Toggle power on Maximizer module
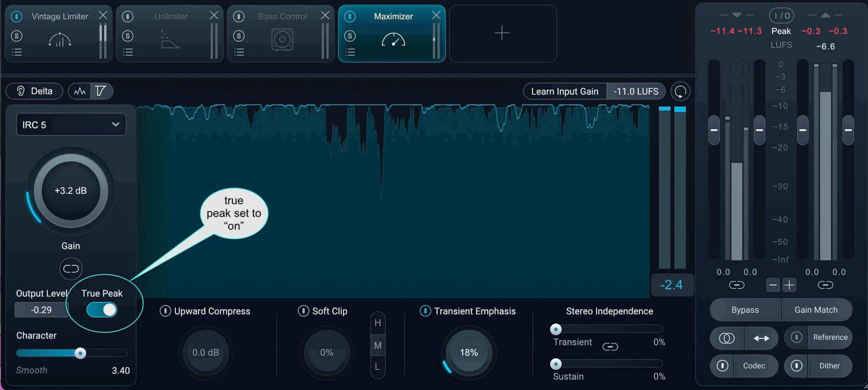868x390 pixels. coord(350,17)
